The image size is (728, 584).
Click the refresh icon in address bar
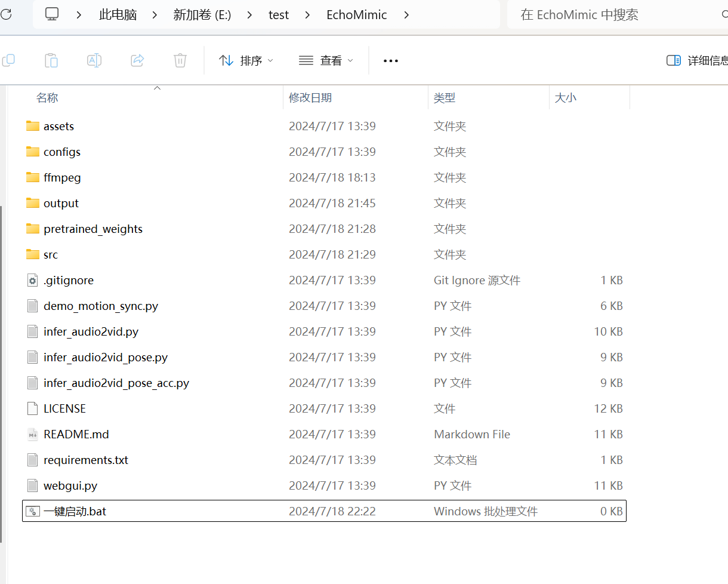point(5,14)
